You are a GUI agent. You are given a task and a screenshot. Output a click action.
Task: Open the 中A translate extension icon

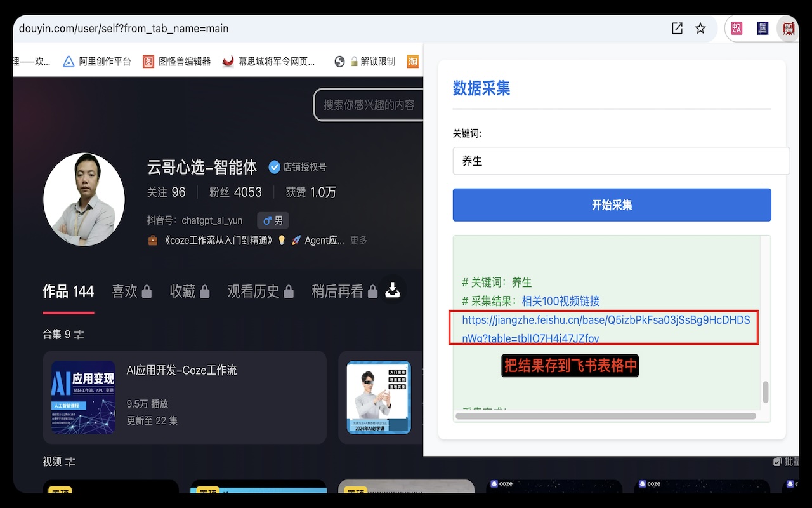click(736, 28)
